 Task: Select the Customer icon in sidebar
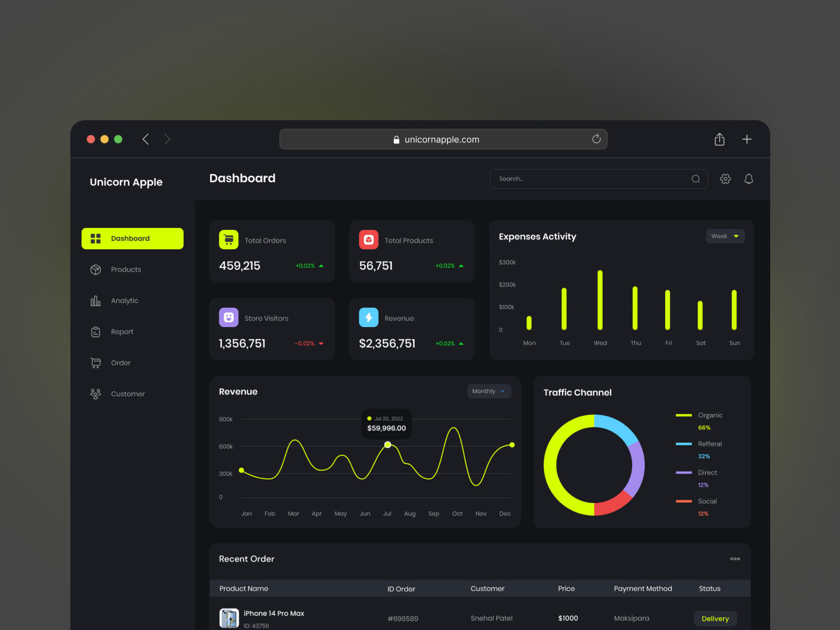click(x=96, y=394)
